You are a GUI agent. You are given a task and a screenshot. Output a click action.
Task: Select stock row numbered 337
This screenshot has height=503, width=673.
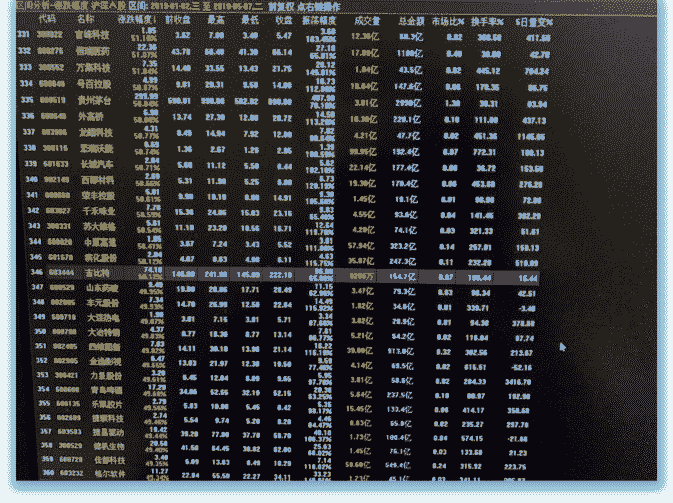click(x=285, y=133)
